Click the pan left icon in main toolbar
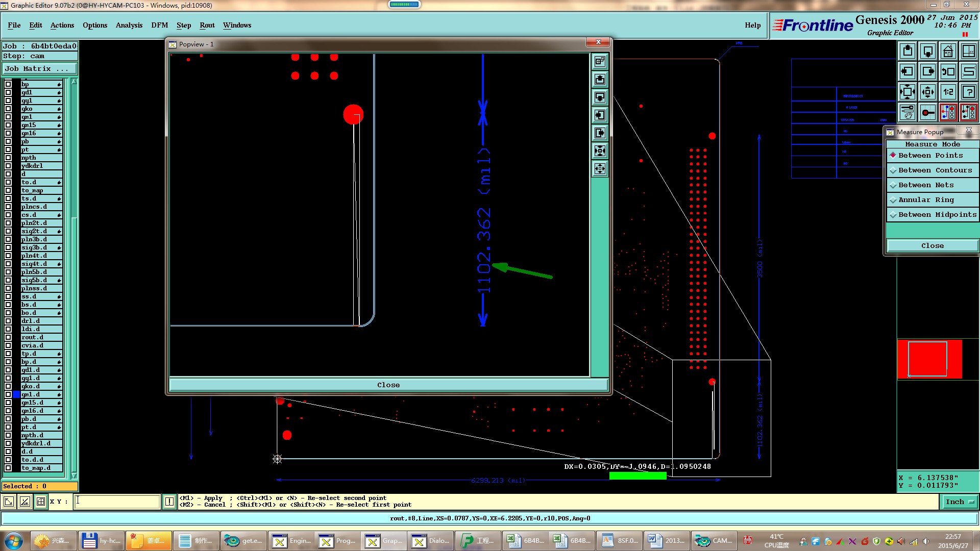Viewport: 980px width, 551px height. (908, 71)
